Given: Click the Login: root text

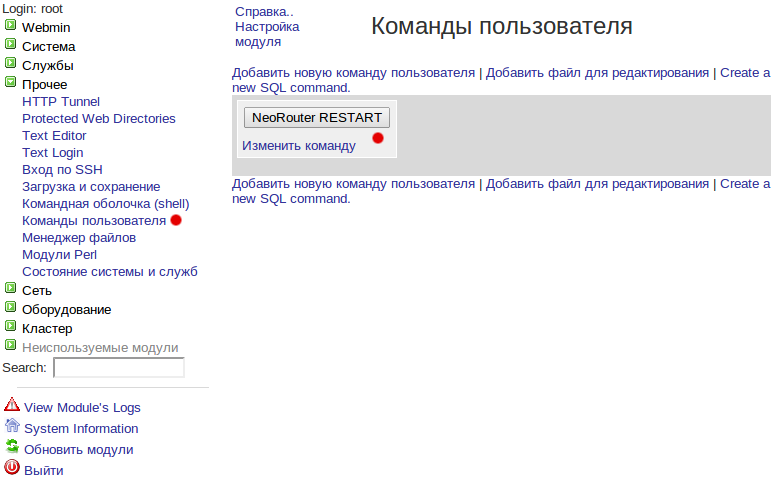Looking at the screenshot, I should [x=33, y=9].
